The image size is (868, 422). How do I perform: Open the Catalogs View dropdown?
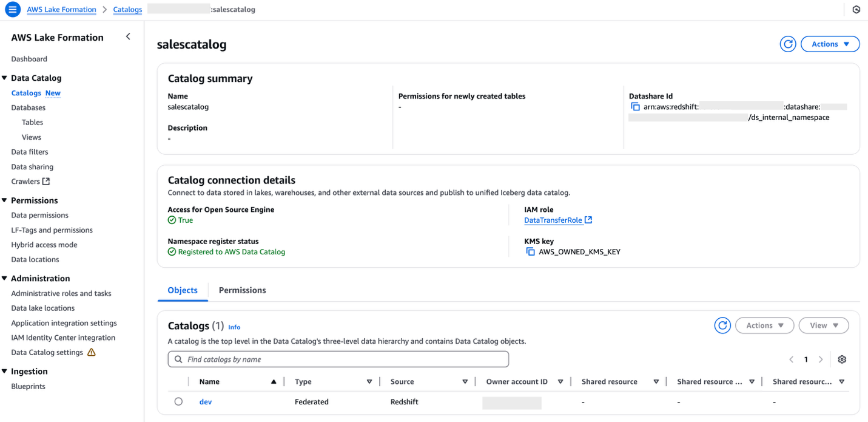(823, 326)
